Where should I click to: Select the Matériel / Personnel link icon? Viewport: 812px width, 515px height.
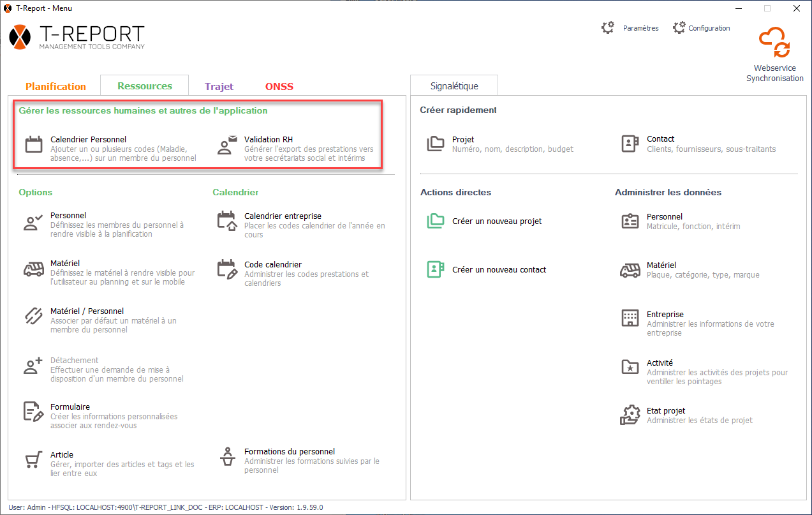(x=33, y=317)
